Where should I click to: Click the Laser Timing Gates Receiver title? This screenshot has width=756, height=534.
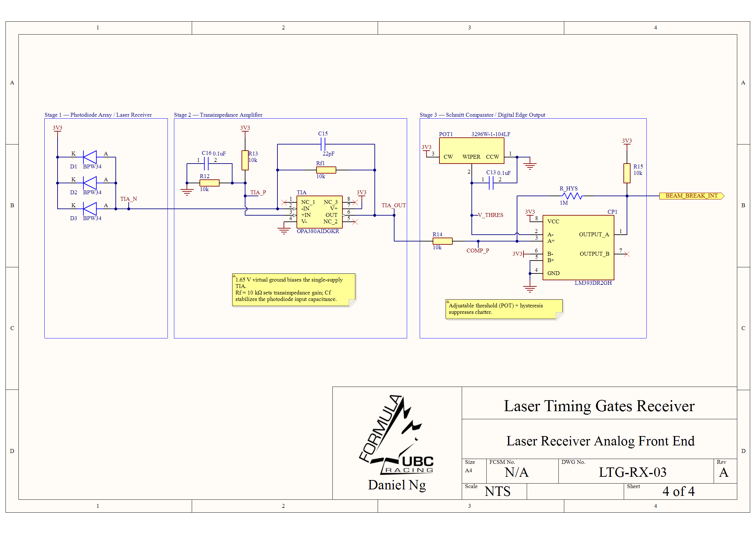click(x=599, y=406)
